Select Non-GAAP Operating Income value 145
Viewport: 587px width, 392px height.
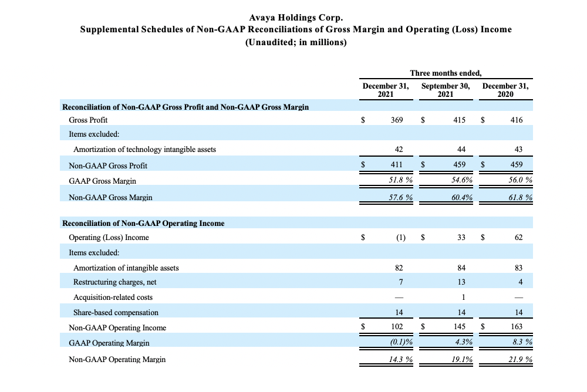[x=460, y=326]
